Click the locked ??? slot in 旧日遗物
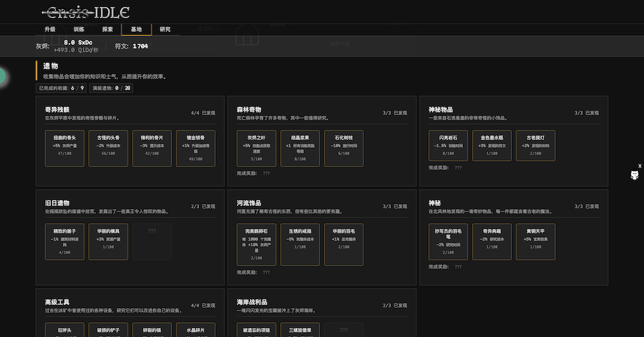The width and height of the screenshot is (644, 337). click(152, 242)
